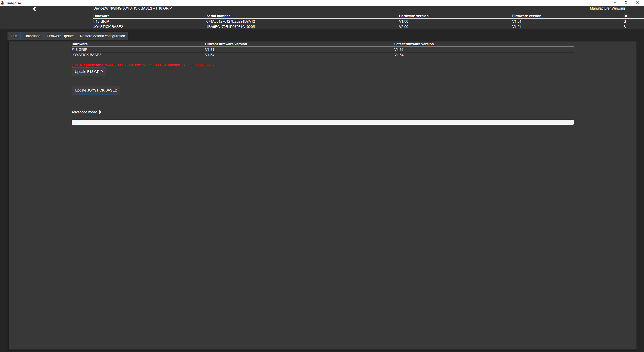Click the red USB interface tip text
The width and height of the screenshot is (644, 352).
[x=143, y=65]
